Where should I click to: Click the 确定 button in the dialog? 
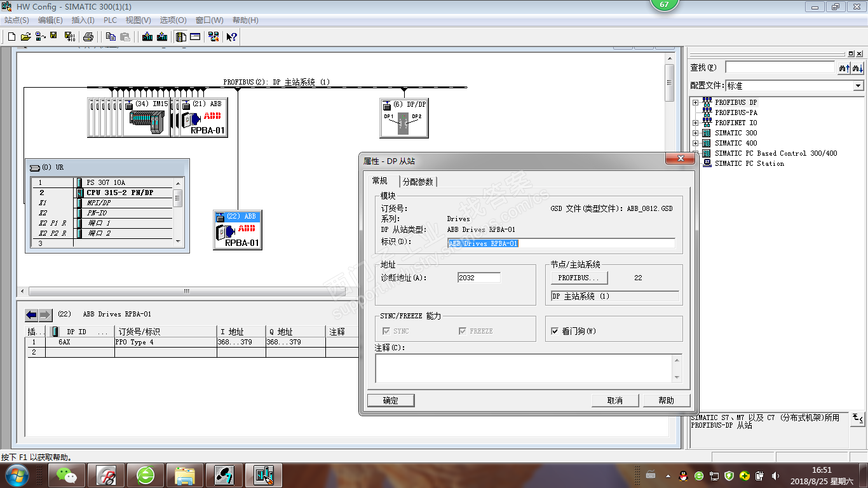(x=391, y=400)
